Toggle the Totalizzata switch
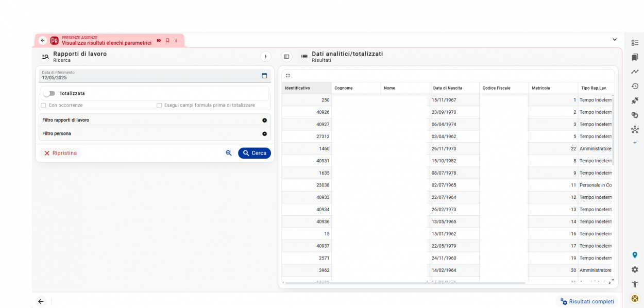 click(x=49, y=93)
